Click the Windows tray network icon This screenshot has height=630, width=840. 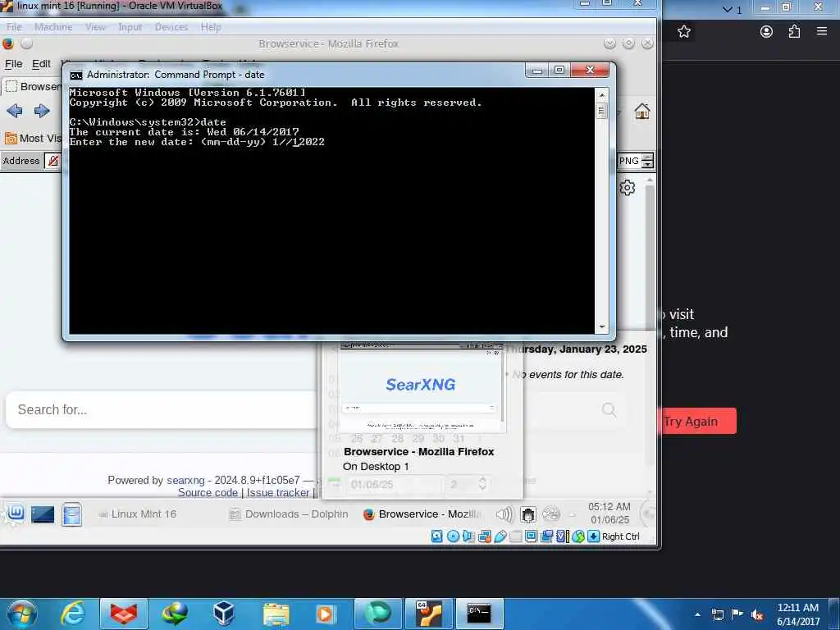(x=717, y=615)
